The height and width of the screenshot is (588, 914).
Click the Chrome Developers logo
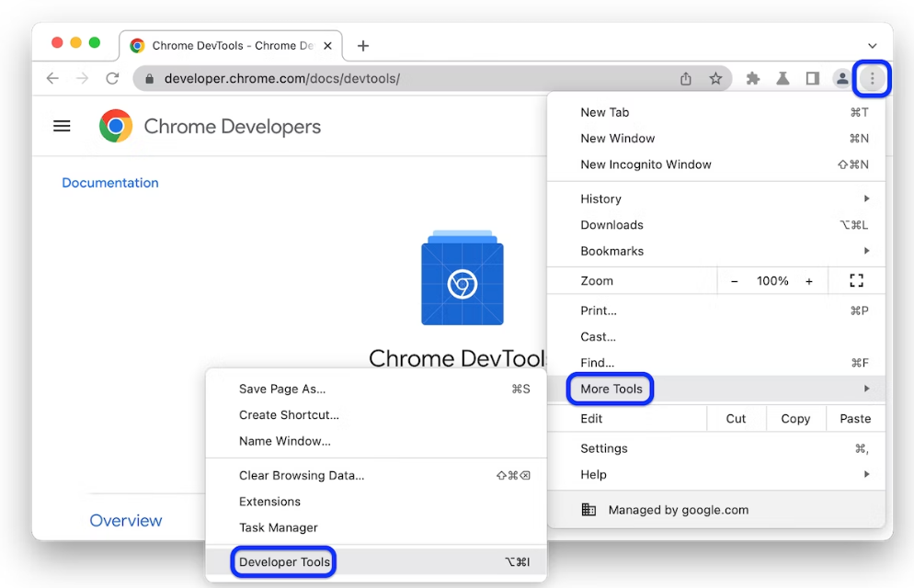coord(116,126)
